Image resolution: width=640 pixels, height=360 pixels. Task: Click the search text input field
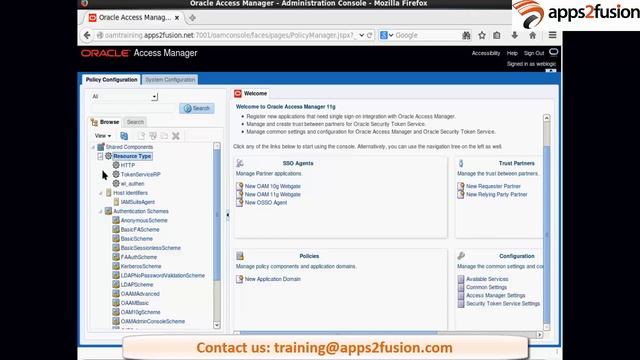133,108
